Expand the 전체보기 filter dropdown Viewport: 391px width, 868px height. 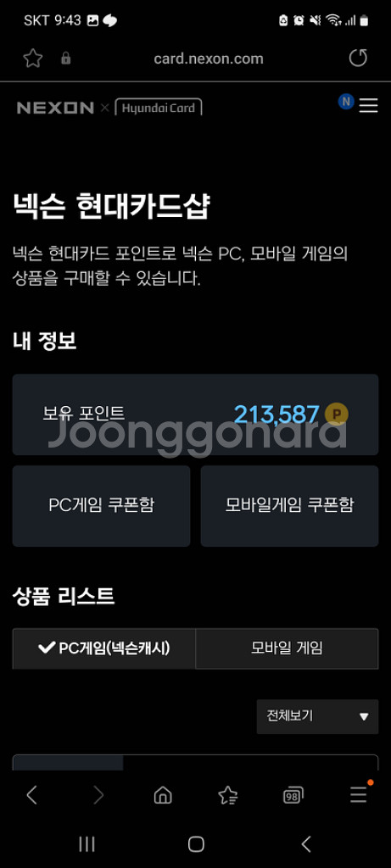click(317, 716)
